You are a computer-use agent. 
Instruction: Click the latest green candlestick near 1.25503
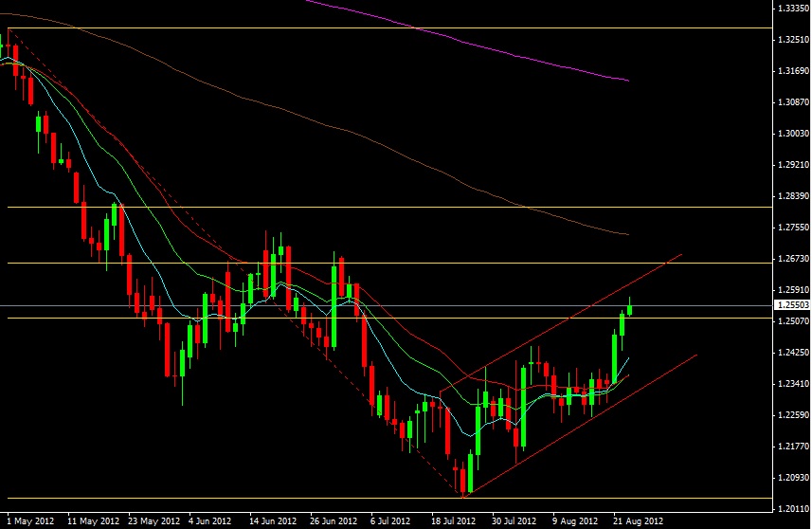pos(630,309)
